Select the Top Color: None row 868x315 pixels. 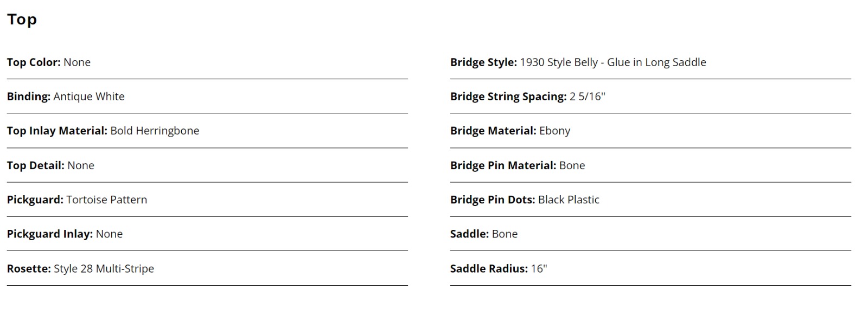point(207,62)
